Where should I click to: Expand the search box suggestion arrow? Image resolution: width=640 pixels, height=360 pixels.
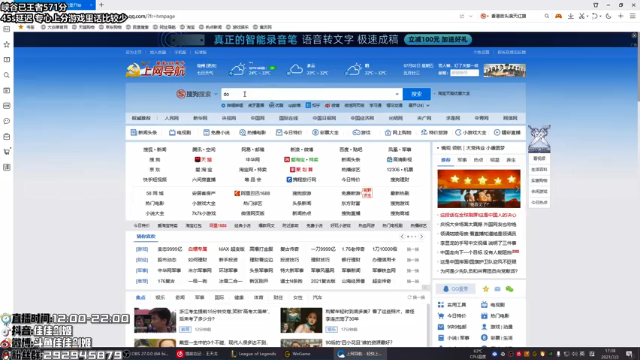[397, 94]
